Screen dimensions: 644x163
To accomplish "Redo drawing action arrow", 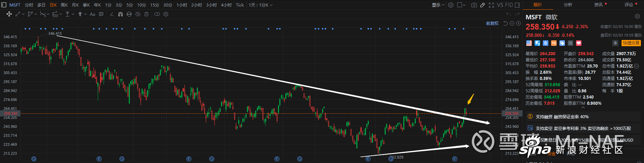I will coord(517,14).
